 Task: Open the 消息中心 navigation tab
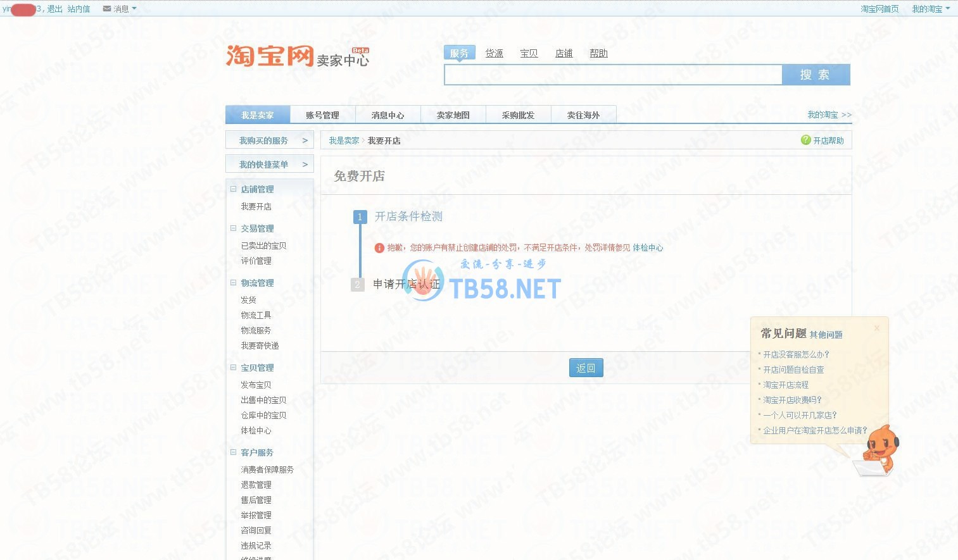[x=388, y=115]
